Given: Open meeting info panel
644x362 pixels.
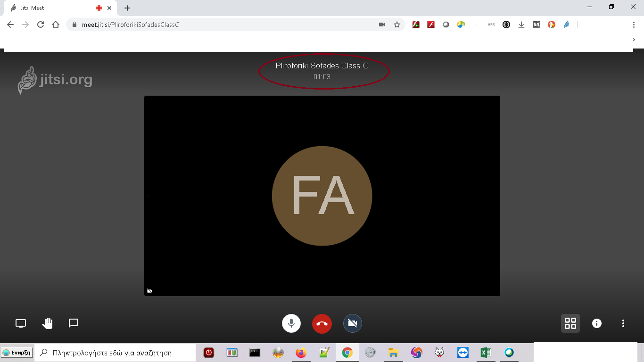Looking at the screenshot, I should (597, 323).
